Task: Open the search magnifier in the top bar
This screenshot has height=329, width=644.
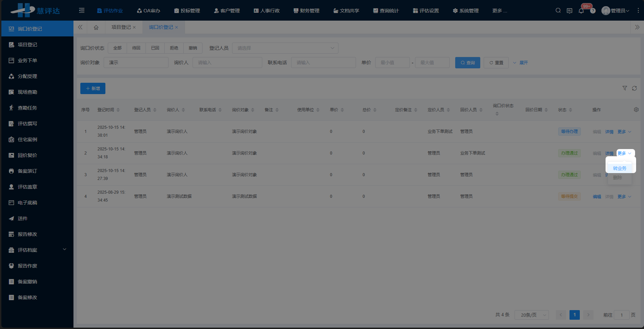Action: click(558, 10)
